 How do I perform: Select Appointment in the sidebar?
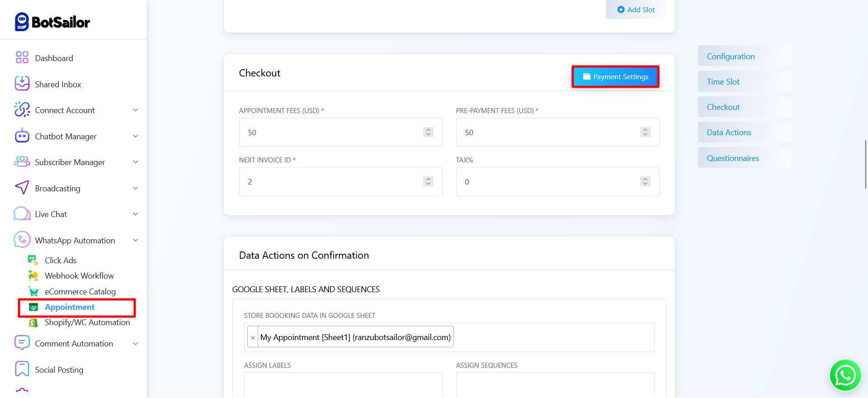(70, 307)
